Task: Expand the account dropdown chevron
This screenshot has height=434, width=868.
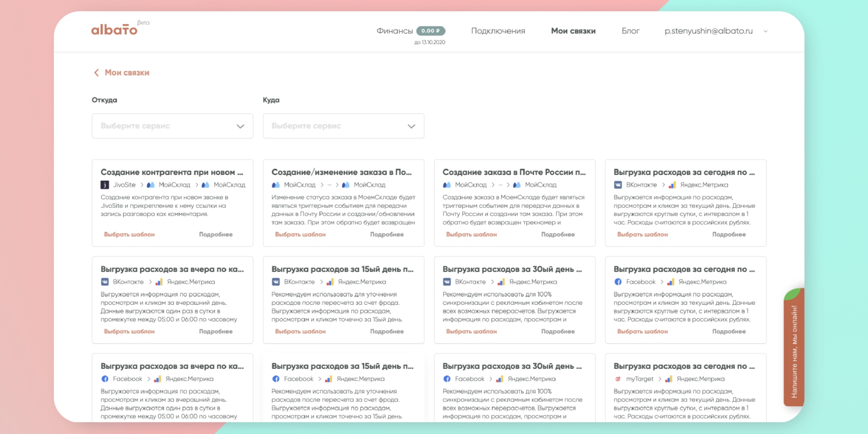Action: [766, 31]
